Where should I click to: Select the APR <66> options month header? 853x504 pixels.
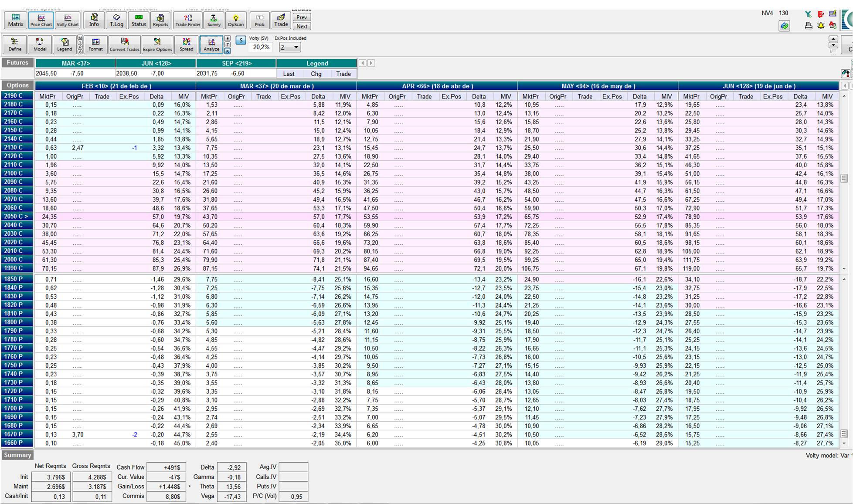[x=437, y=86]
